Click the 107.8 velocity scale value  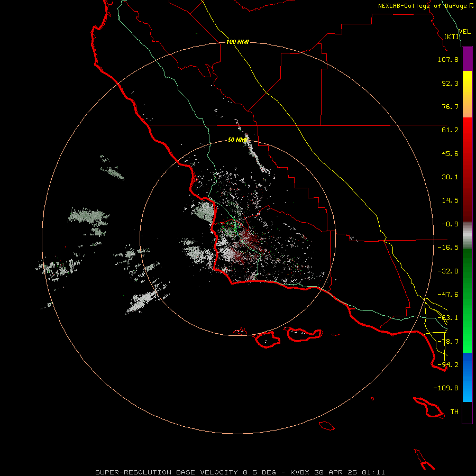(x=448, y=59)
